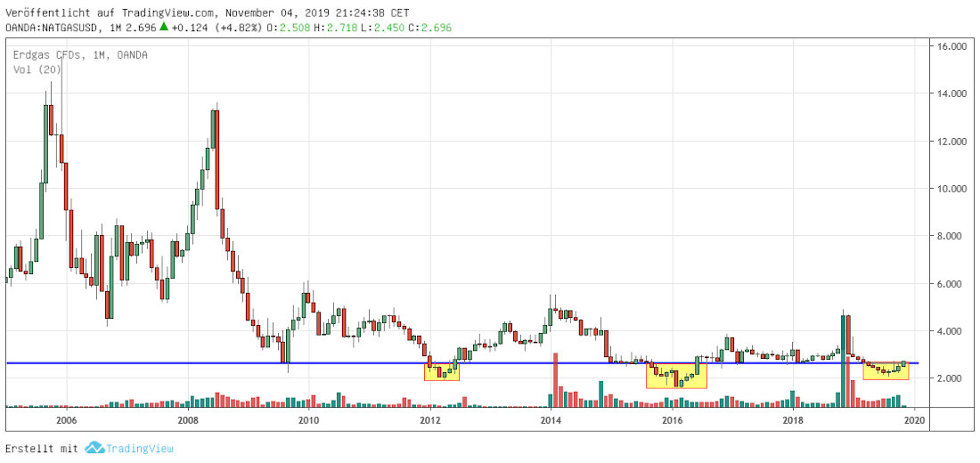The image size is (980, 463).
Task: Click the 16.000 price axis label
Action: pyautogui.click(x=951, y=47)
